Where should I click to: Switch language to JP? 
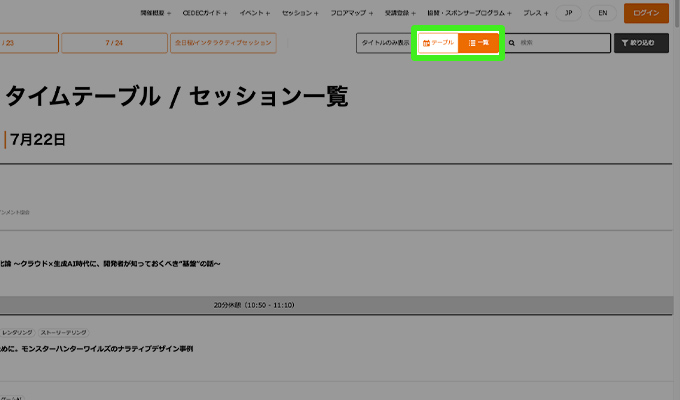tap(568, 13)
